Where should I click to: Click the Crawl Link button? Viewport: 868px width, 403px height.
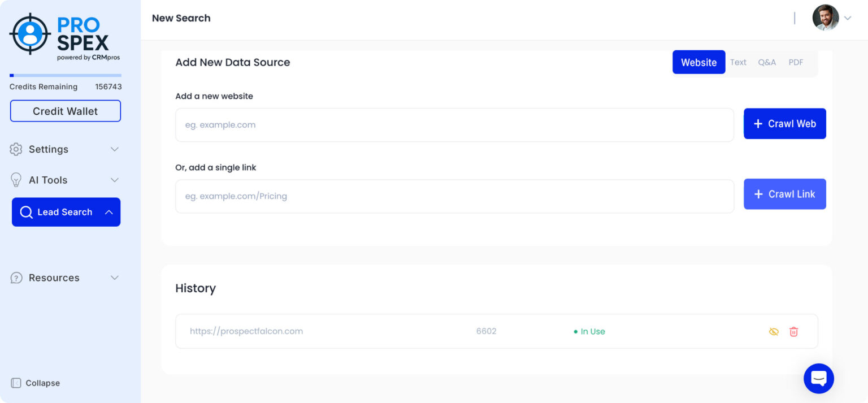[784, 194]
